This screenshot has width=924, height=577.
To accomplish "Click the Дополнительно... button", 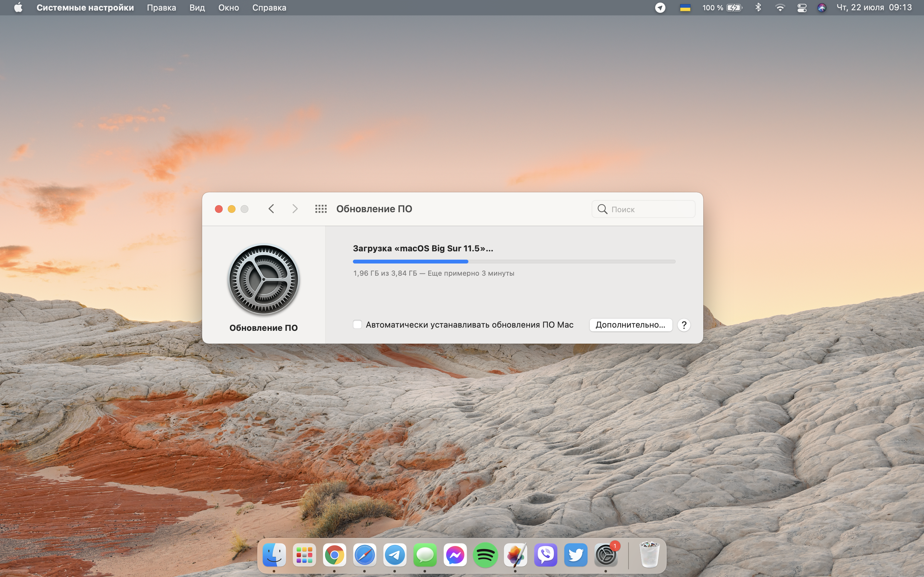I will pyautogui.click(x=630, y=325).
